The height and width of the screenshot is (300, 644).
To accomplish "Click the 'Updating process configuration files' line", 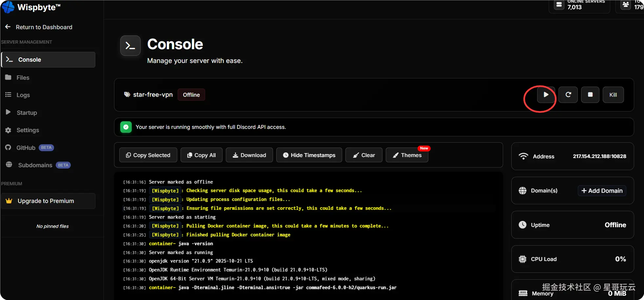I will click(238, 199).
